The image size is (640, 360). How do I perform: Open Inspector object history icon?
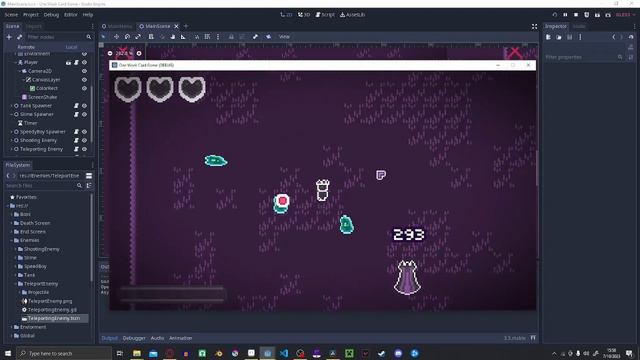tap(631, 37)
